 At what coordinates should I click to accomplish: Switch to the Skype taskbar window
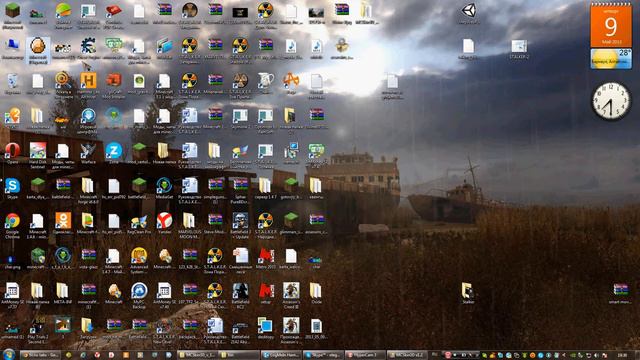pyautogui.click(x=323, y=355)
